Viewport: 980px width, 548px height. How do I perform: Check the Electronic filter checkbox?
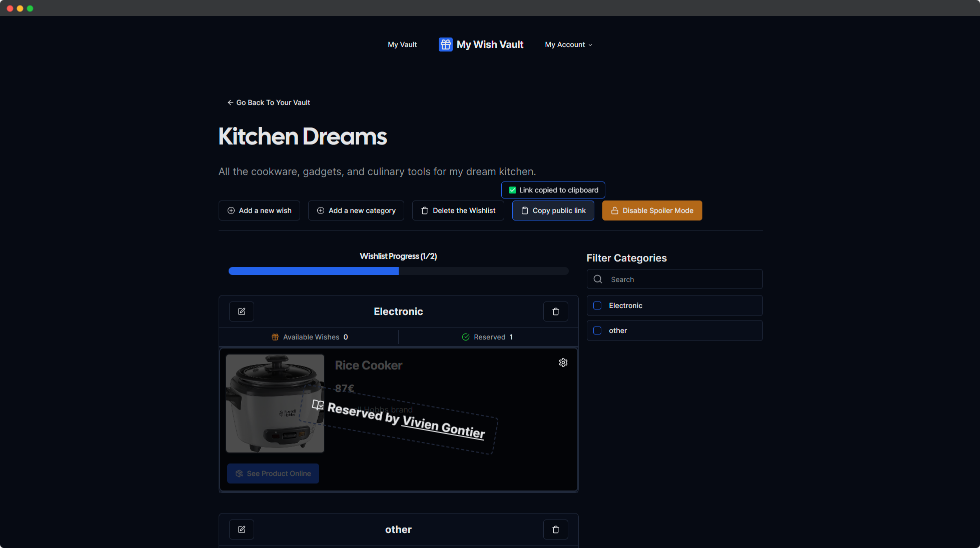click(x=597, y=305)
